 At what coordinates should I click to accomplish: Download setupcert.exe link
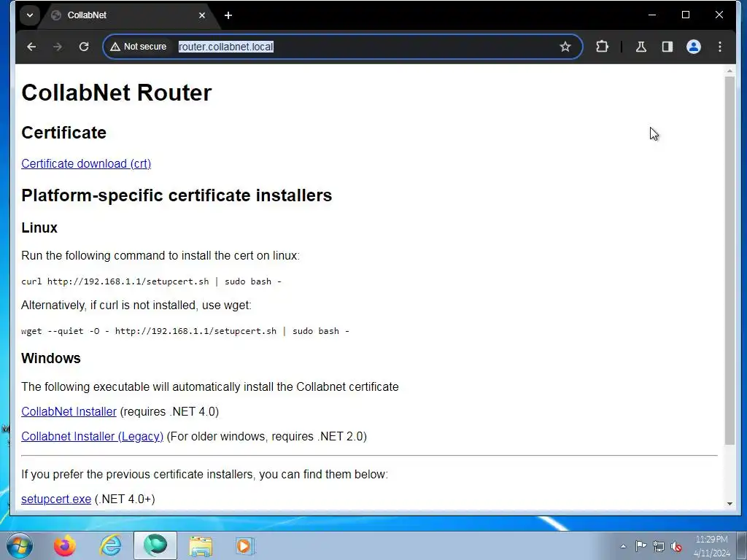[x=56, y=499]
